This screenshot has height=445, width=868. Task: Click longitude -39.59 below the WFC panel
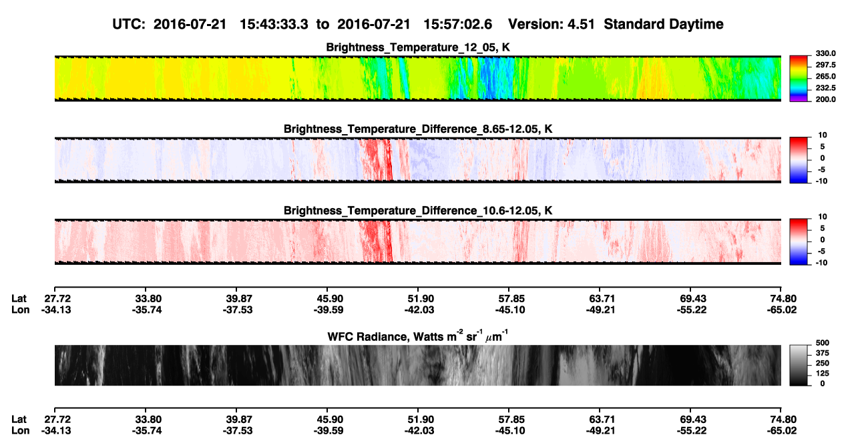(327, 431)
